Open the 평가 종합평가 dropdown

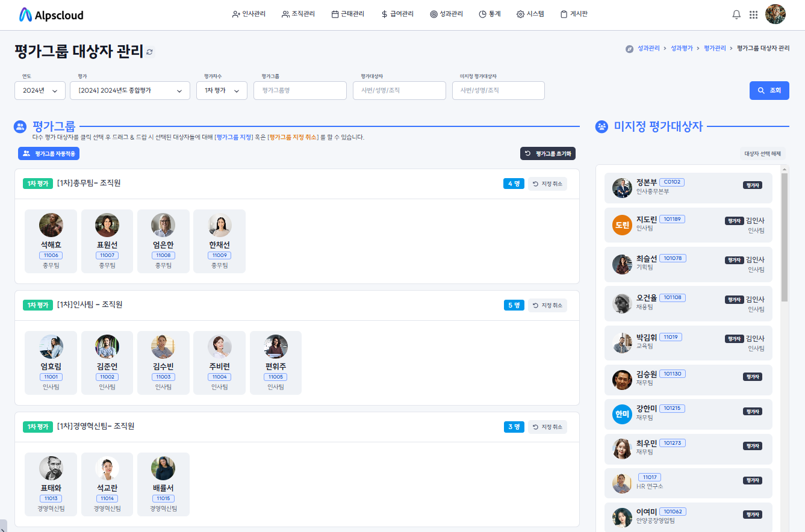(x=129, y=90)
